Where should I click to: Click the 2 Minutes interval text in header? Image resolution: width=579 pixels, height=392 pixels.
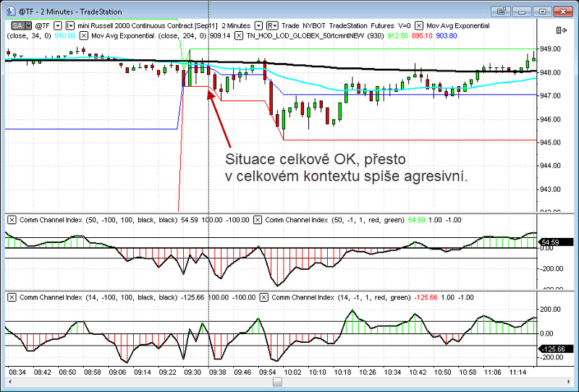tap(236, 26)
